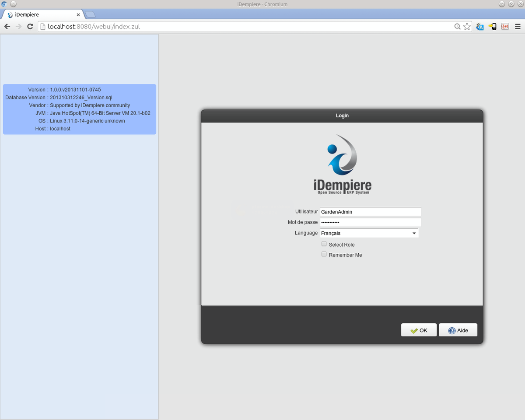
Task: Open the Google Translate extension icon
Action: coord(479,26)
